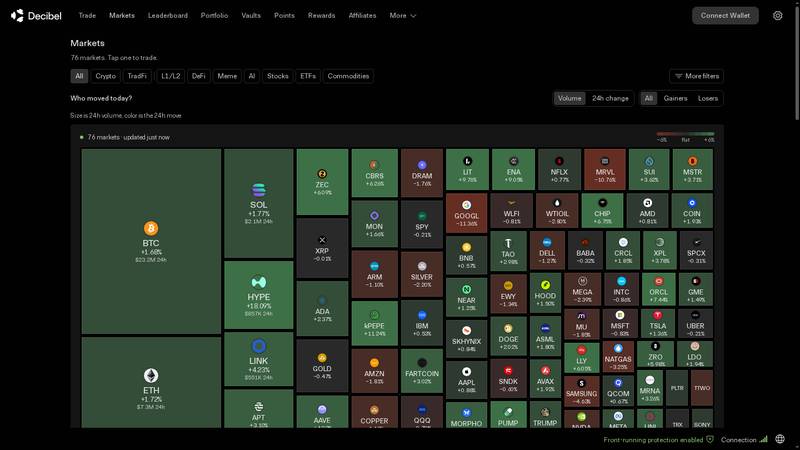Open the FARTCOIN market tile
Screen dimensions: 800x450
[422, 371]
